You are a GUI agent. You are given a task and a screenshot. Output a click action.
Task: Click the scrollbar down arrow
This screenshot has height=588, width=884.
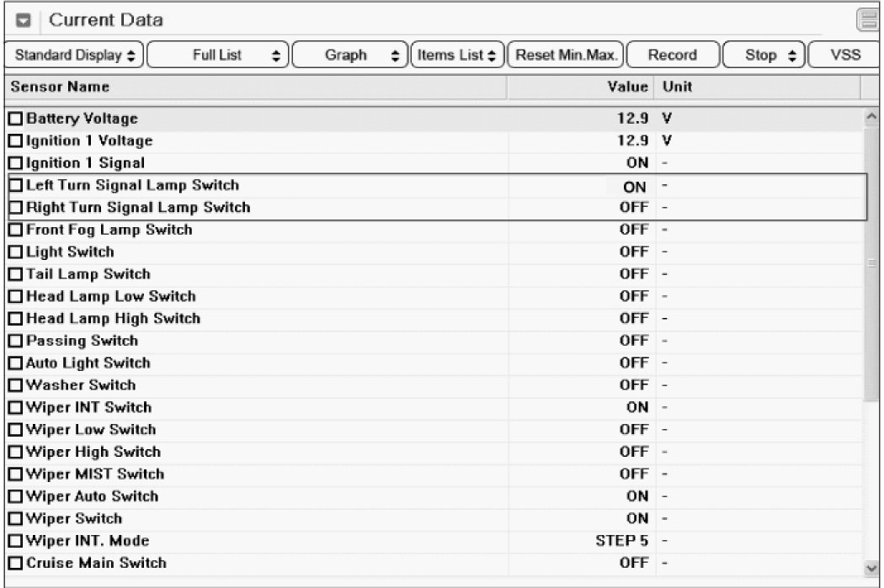click(x=872, y=568)
